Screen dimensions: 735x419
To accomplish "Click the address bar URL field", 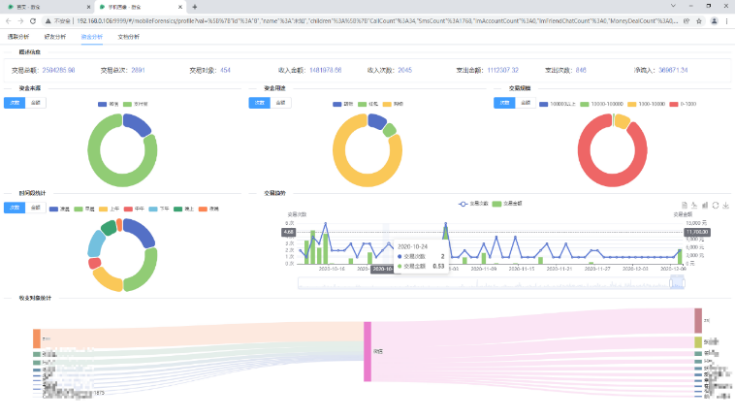I will tap(377, 21).
